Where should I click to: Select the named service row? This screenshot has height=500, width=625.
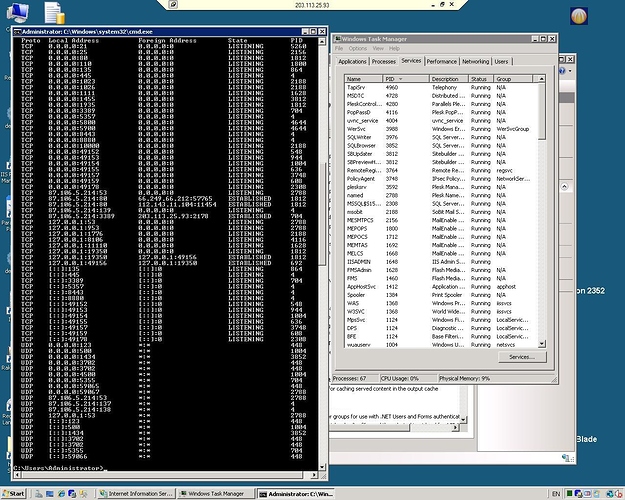441,195
